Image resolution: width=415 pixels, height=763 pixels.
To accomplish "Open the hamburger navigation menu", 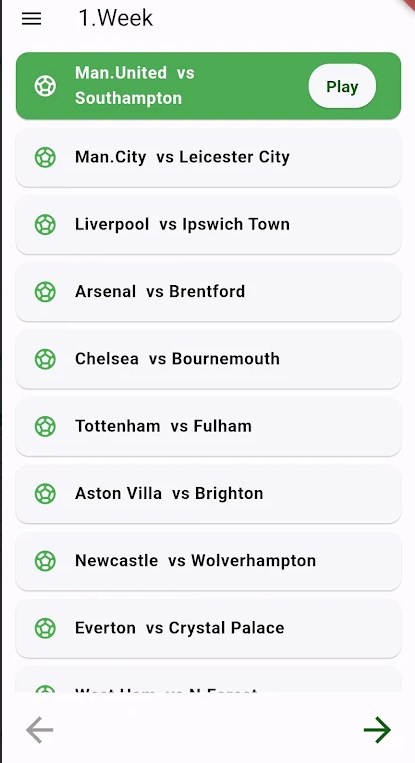I will pyautogui.click(x=32, y=19).
